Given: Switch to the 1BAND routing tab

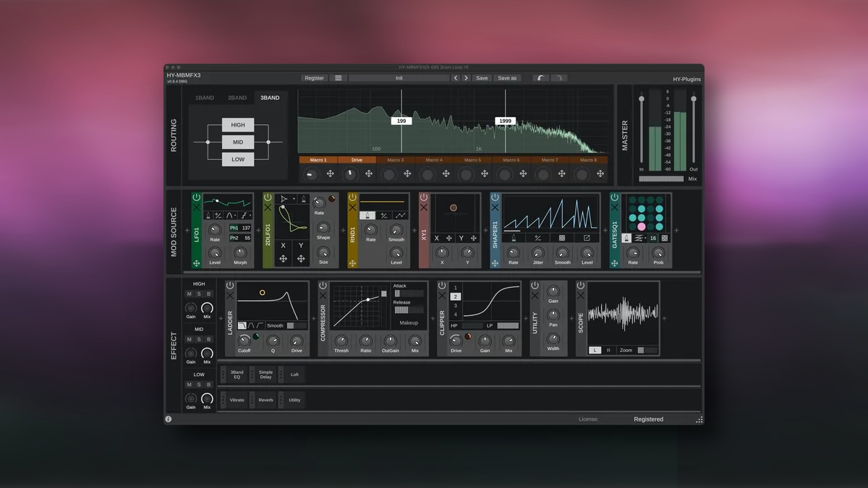Looking at the screenshot, I should click(205, 98).
